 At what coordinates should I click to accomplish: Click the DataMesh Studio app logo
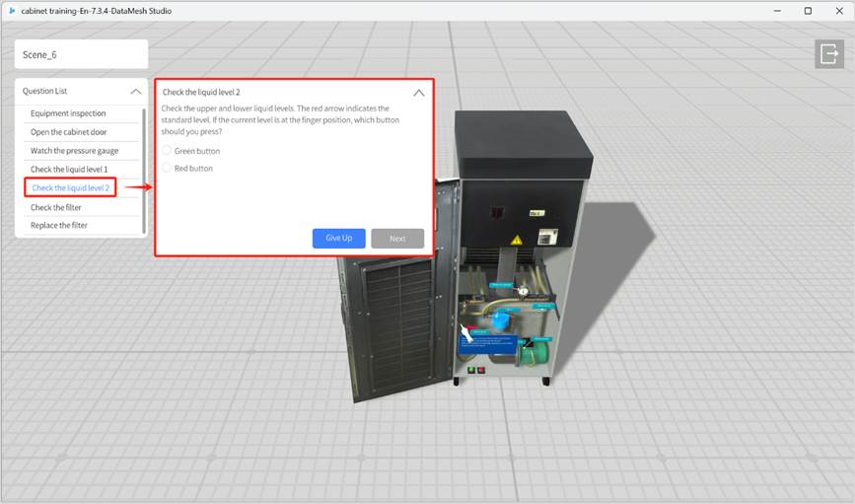point(12,11)
